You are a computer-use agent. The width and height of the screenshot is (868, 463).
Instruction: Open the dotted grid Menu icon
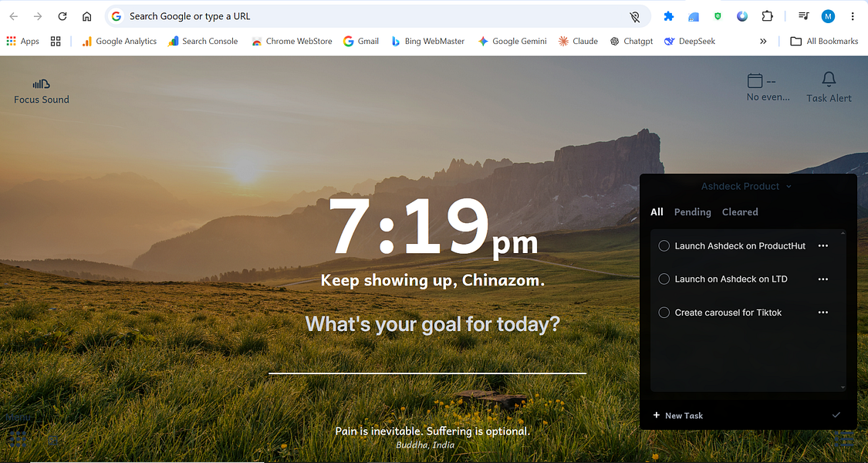click(19, 439)
